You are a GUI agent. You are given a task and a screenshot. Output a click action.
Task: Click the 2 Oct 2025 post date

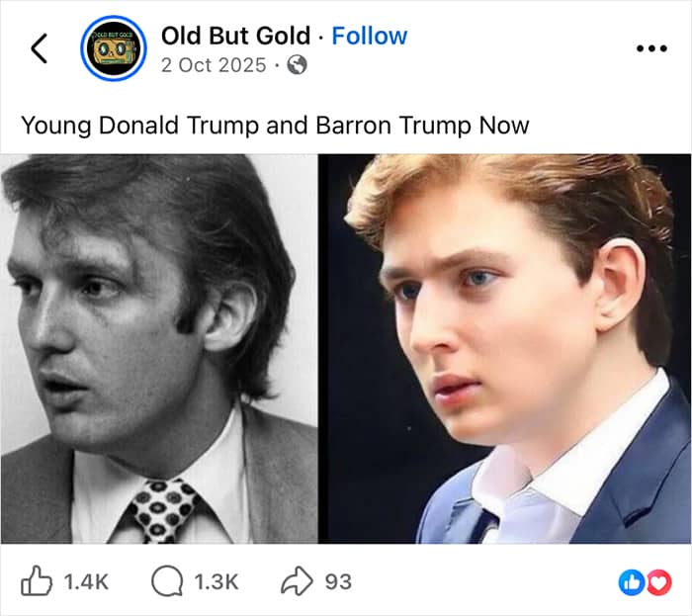pos(213,65)
